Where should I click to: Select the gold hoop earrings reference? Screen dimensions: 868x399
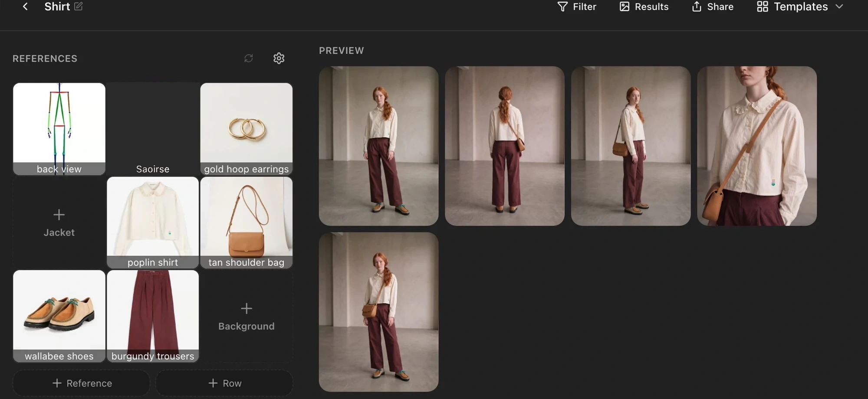point(247,129)
